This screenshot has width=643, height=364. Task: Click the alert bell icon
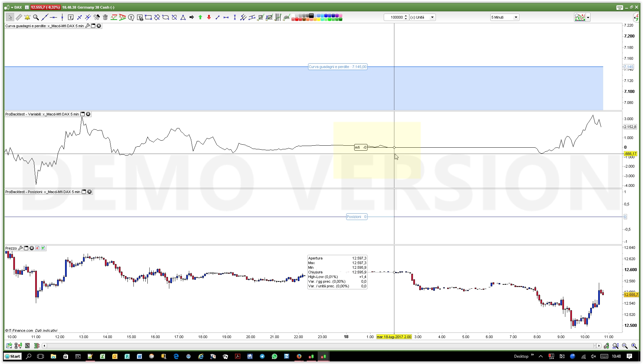(27, 17)
